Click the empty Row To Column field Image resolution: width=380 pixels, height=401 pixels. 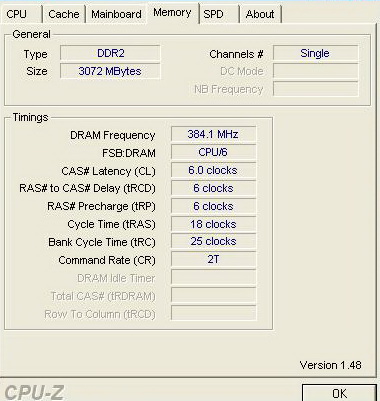(x=213, y=314)
